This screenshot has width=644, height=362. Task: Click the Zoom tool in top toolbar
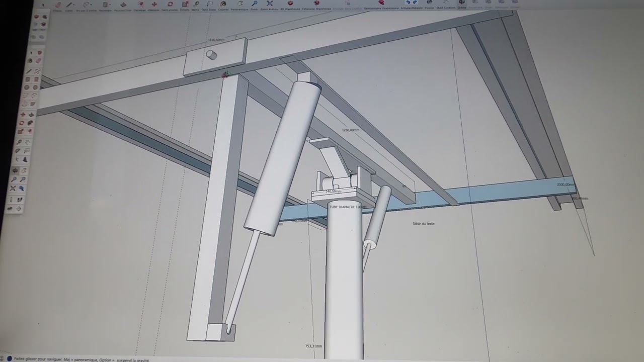tap(254, 5)
